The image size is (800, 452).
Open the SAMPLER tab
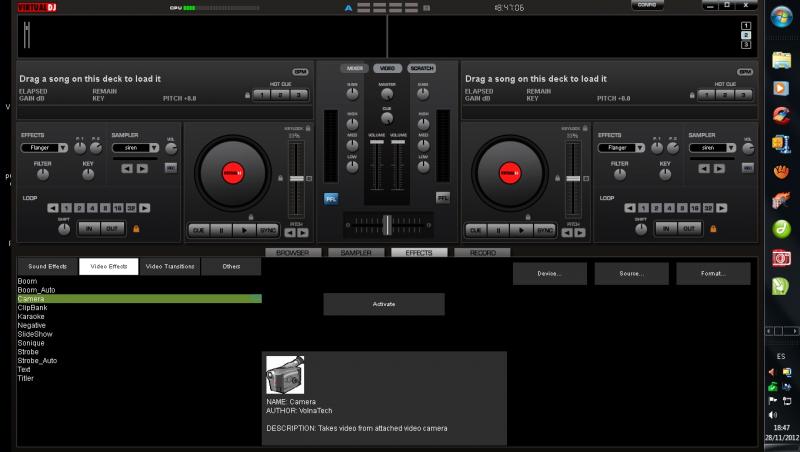356,253
